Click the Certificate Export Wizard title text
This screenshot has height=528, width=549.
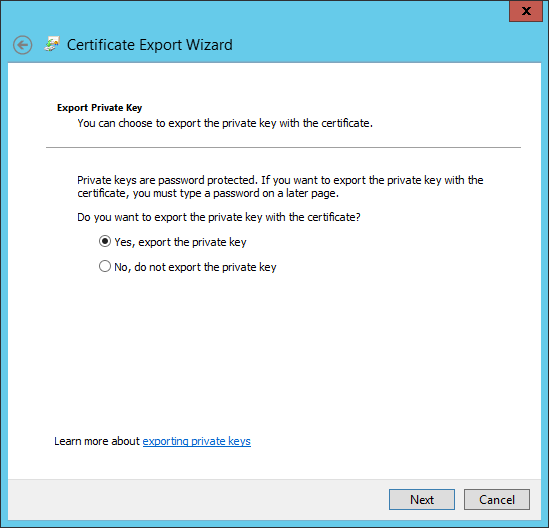coord(150,45)
